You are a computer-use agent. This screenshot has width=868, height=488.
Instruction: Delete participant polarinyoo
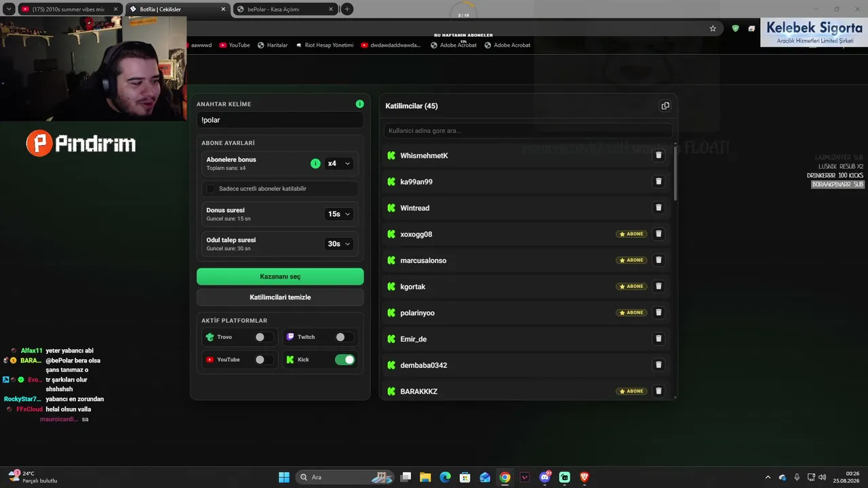[x=658, y=312]
